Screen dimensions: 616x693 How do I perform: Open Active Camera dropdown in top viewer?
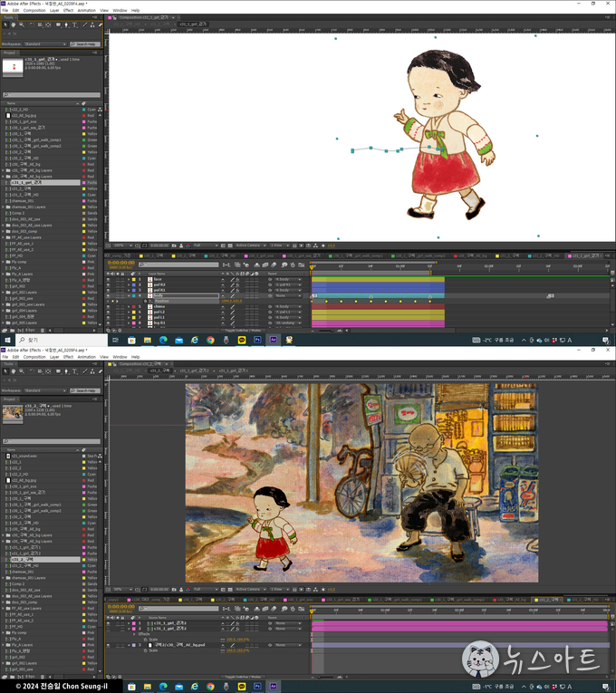point(250,245)
